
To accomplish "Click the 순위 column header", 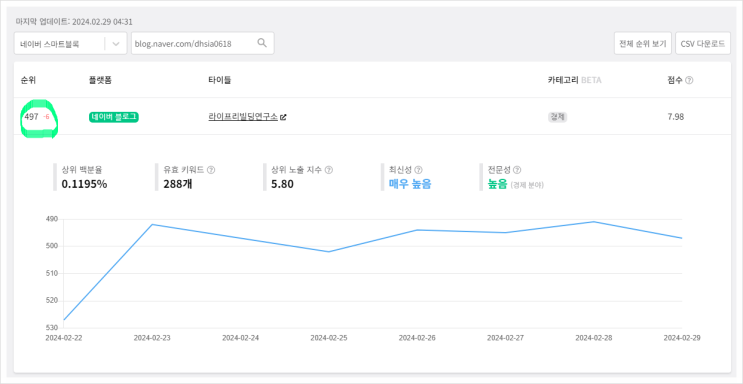I will 28,80.
